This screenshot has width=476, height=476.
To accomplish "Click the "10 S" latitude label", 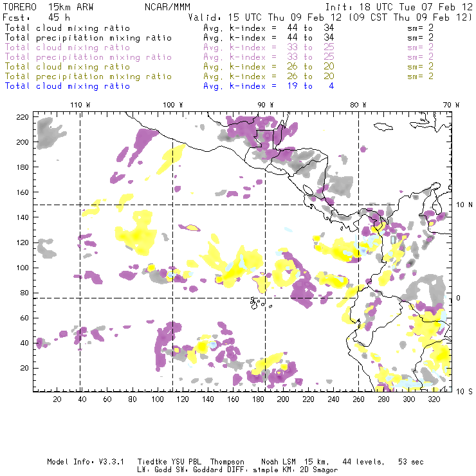I will [x=464, y=392].
